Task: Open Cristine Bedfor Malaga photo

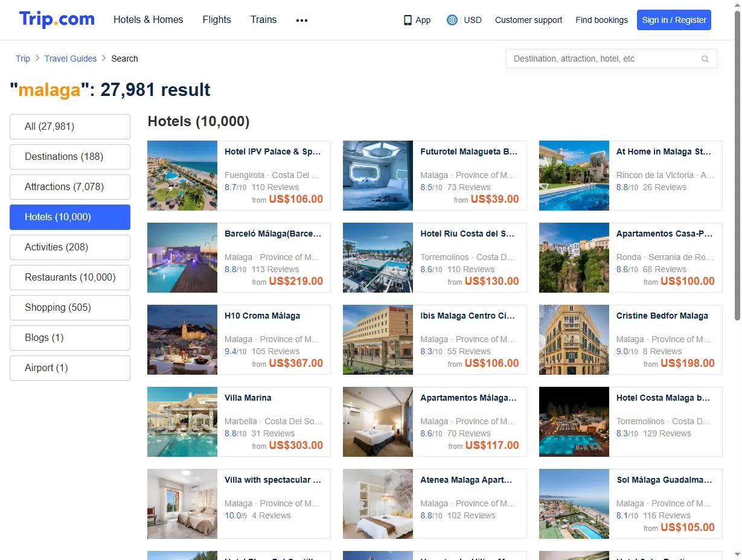Action: tap(574, 340)
